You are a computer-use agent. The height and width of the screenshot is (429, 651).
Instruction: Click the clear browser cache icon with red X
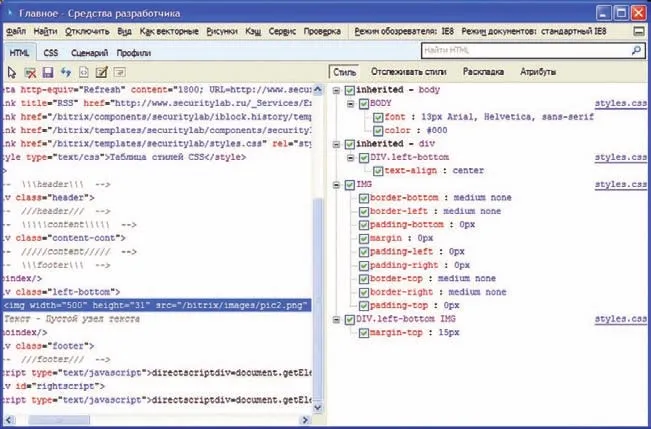click(x=30, y=73)
